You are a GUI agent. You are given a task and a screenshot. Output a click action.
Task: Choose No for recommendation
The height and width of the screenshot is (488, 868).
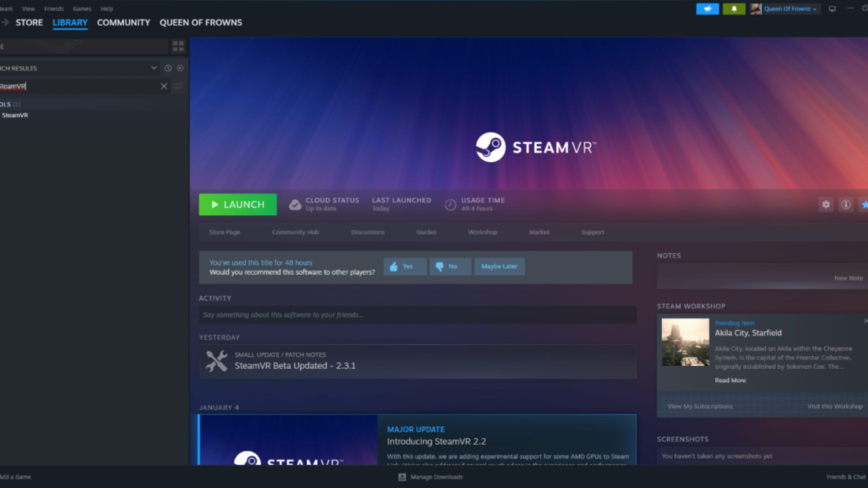(x=450, y=266)
